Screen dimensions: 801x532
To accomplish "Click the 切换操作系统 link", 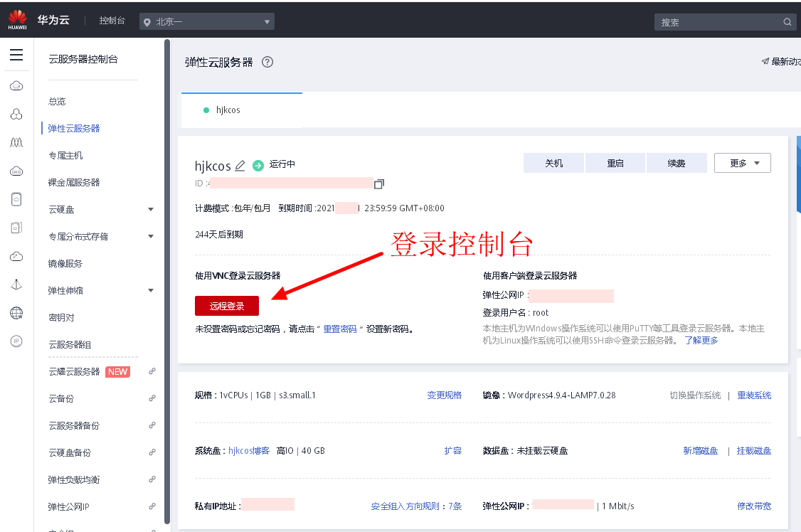I will point(695,395).
